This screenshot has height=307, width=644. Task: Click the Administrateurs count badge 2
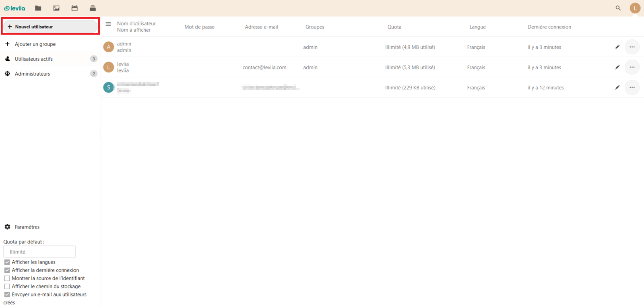[94, 74]
